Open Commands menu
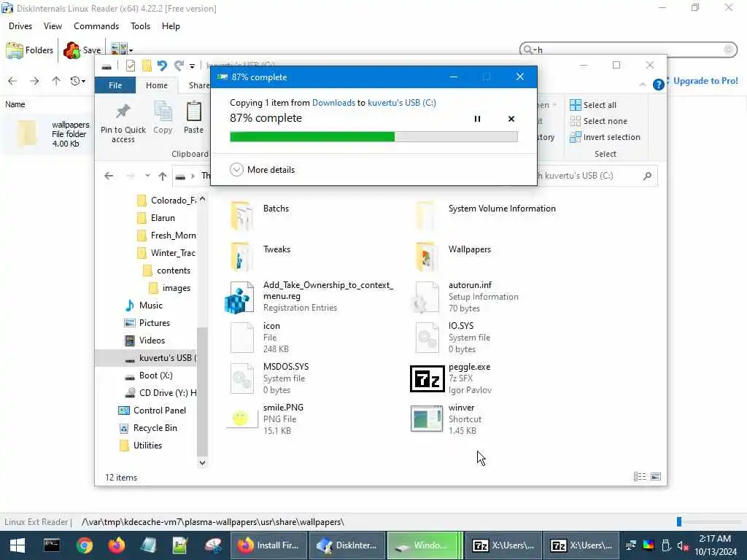 (x=96, y=26)
